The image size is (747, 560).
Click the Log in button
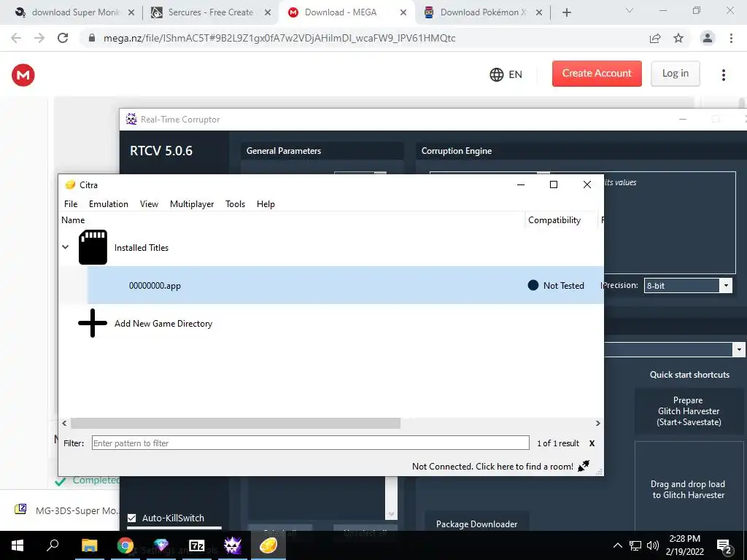pyautogui.click(x=675, y=74)
